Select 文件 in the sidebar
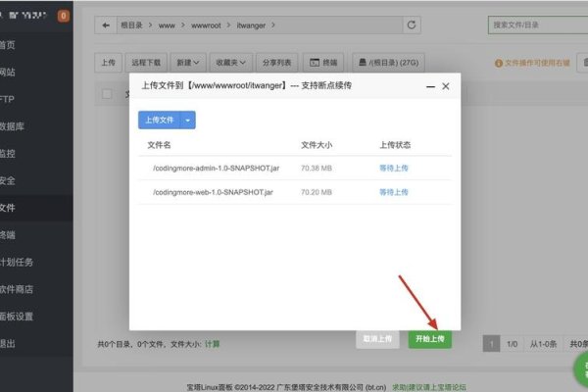588x392 pixels. 36,208
